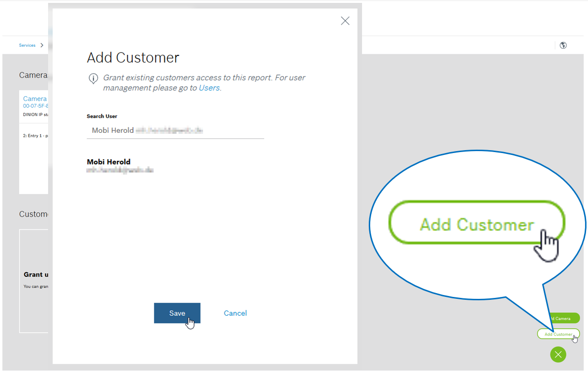
Task: Click the green circular X button
Action: (558, 355)
